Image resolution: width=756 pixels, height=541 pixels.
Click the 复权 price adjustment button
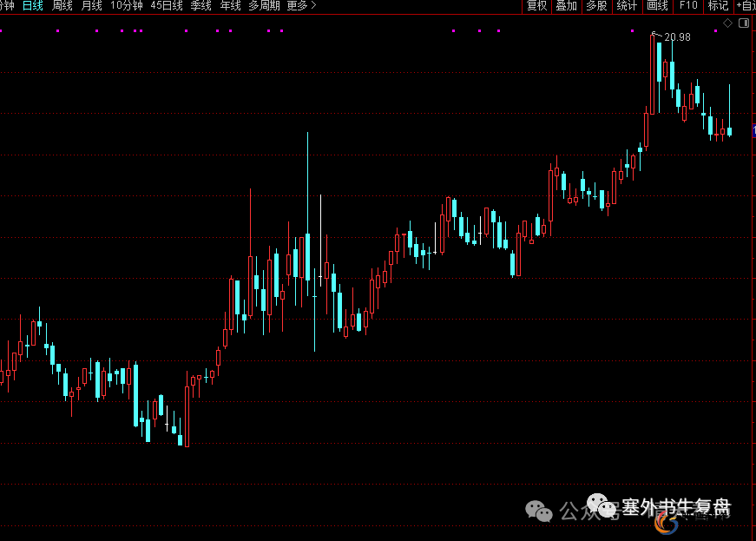(536, 6)
